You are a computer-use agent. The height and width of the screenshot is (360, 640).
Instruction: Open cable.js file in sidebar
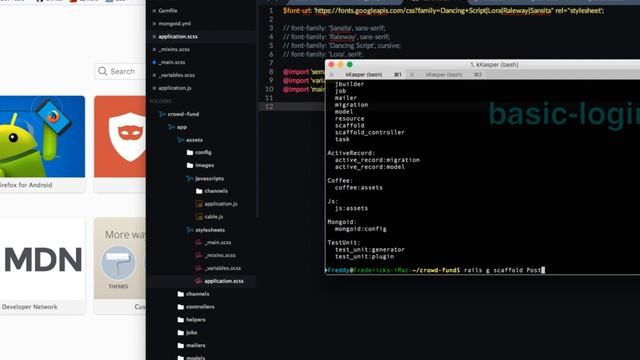[213, 217]
